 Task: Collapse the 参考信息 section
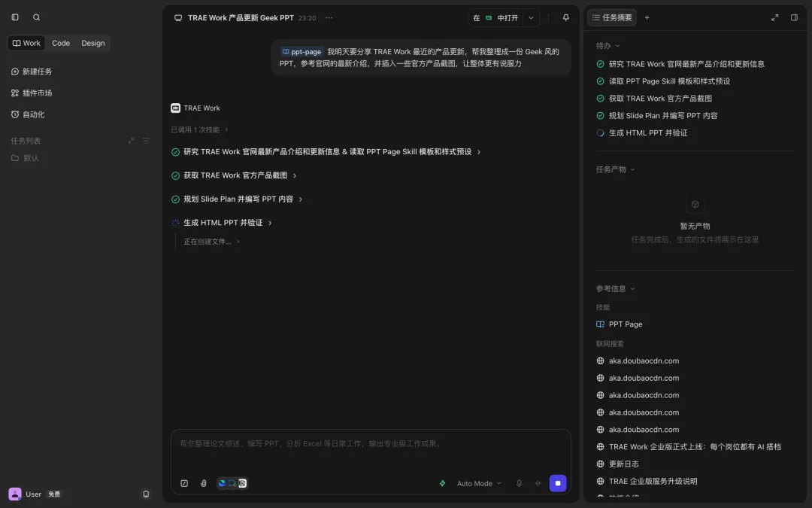(x=615, y=289)
